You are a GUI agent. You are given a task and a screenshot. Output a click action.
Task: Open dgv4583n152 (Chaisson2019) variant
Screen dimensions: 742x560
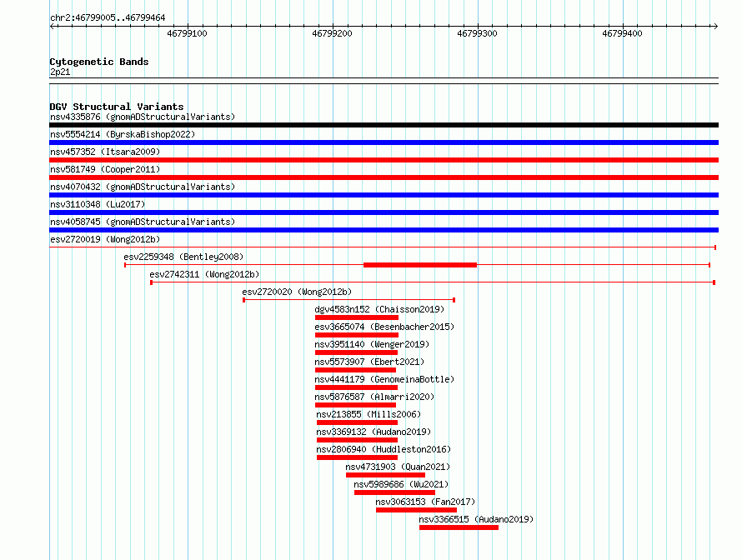point(379,309)
